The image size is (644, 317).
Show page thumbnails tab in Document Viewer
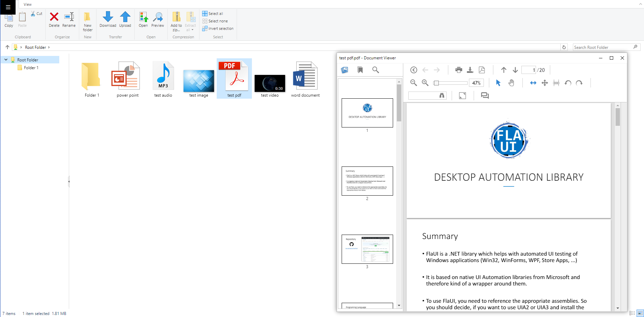pos(345,70)
